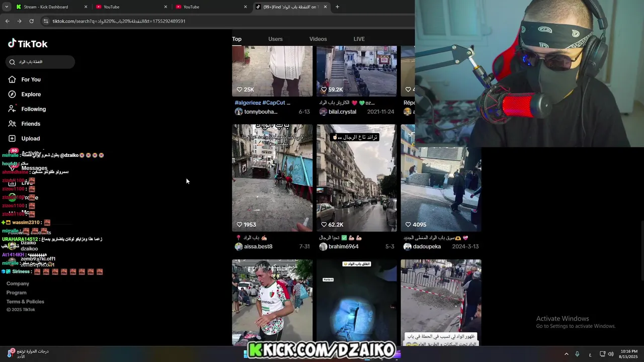The height and width of the screenshot is (362, 644).
Task: Focus the TikTok search input field
Action: pyautogui.click(x=40, y=62)
